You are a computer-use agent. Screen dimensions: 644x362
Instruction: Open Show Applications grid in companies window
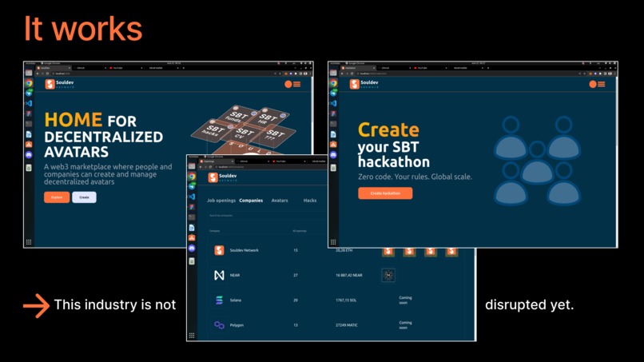pyautogui.click(x=192, y=336)
